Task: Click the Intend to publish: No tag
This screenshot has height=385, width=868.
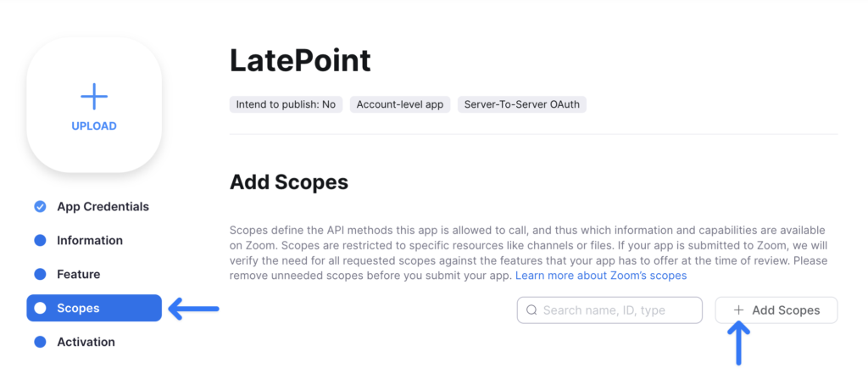Action: coord(286,105)
